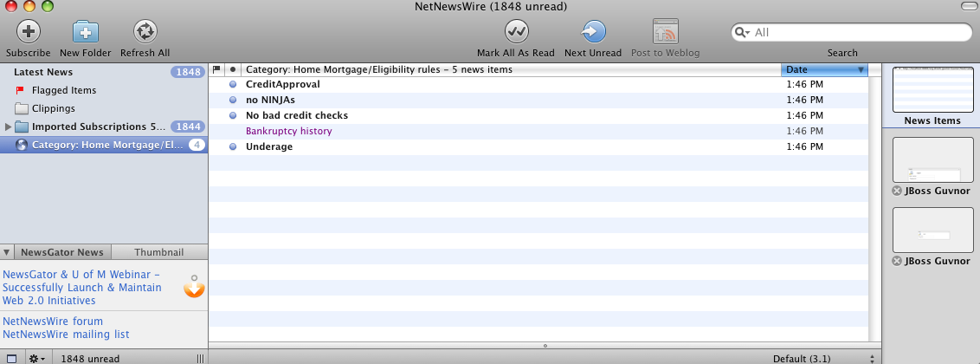The height and width of the screenshot is (364, 980).
Task: Click the 1:46 PM date for Underage
Action: [804, 147]
